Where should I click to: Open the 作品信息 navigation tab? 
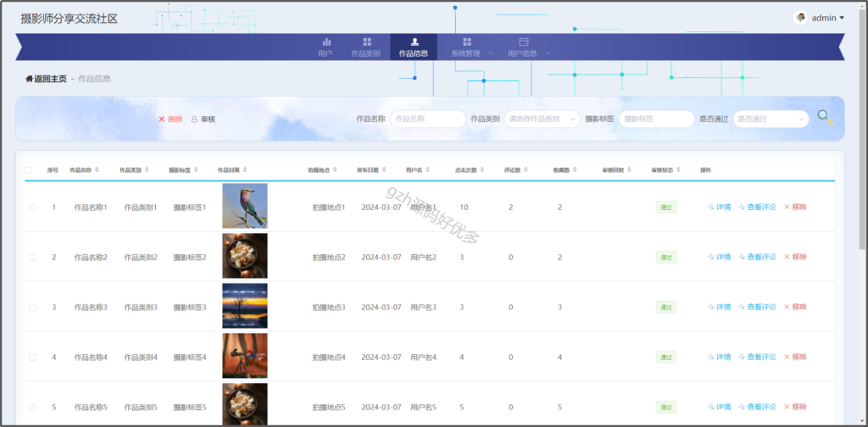[x=414, y=47]
